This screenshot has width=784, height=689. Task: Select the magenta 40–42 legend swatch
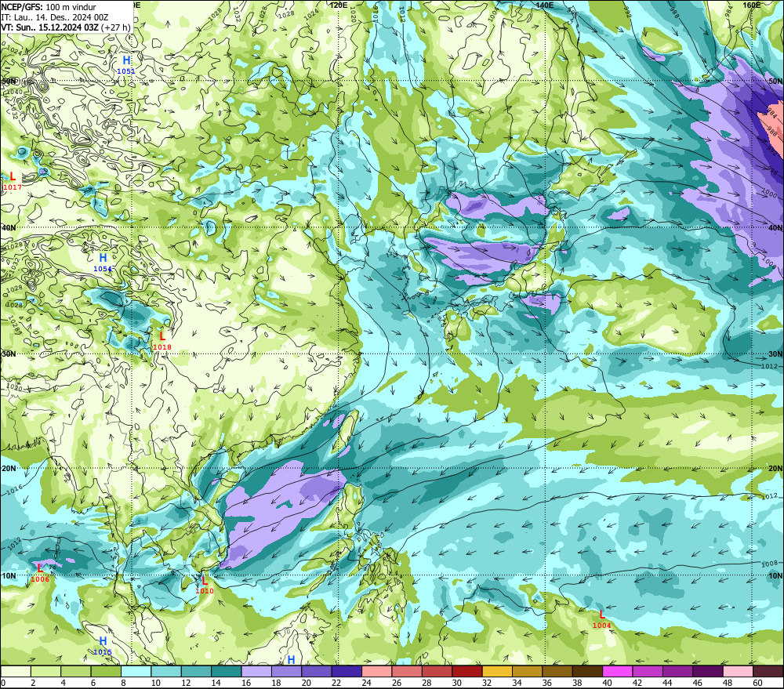618,672
